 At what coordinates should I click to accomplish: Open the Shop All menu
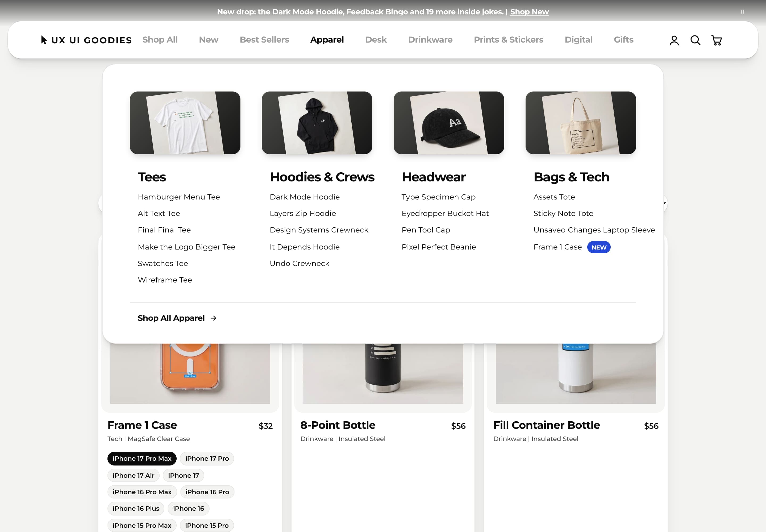tap(160, 40)
